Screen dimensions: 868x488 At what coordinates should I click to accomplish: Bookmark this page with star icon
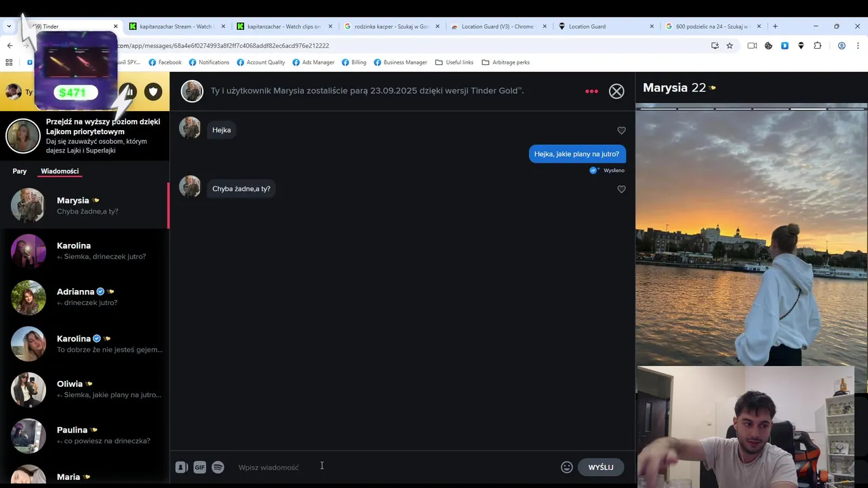730,45
